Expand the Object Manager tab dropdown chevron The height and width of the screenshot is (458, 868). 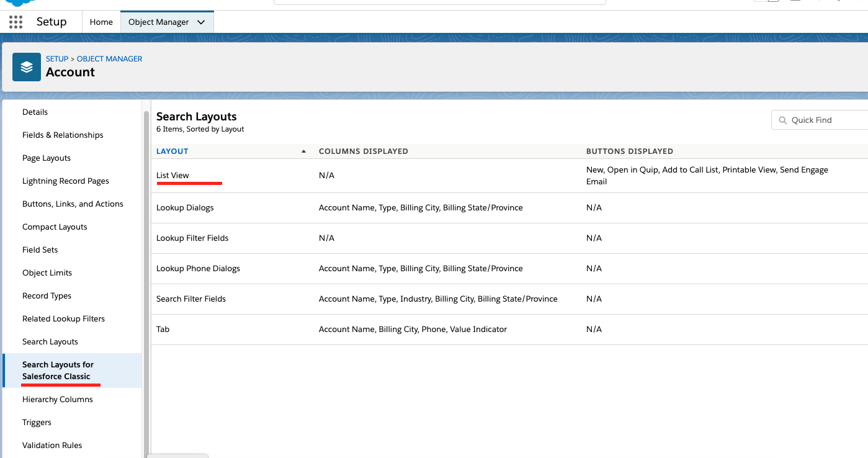coord(201,22)
